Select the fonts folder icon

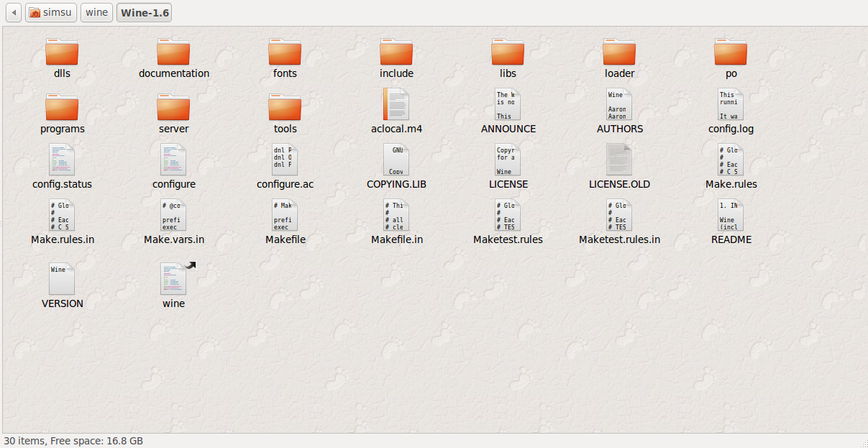pos(285,51)
